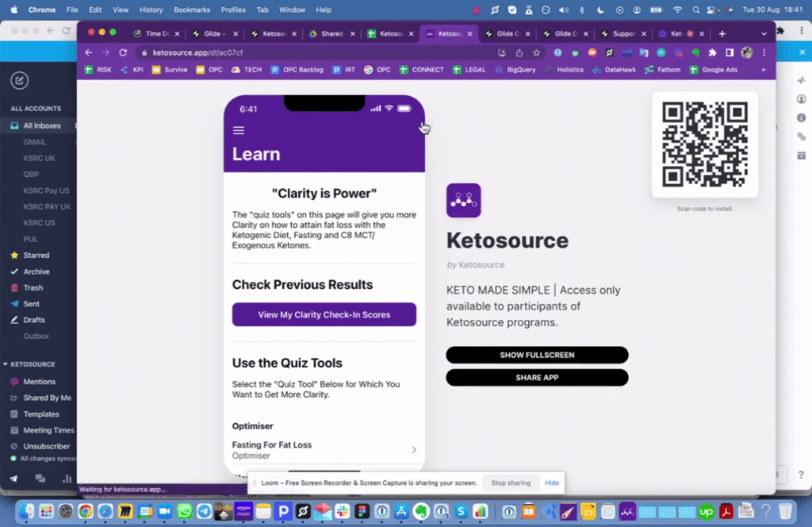Screen dimensions: 812x527
Task: Open the BigQuery bookmark
Action: (x=515, y=69)
